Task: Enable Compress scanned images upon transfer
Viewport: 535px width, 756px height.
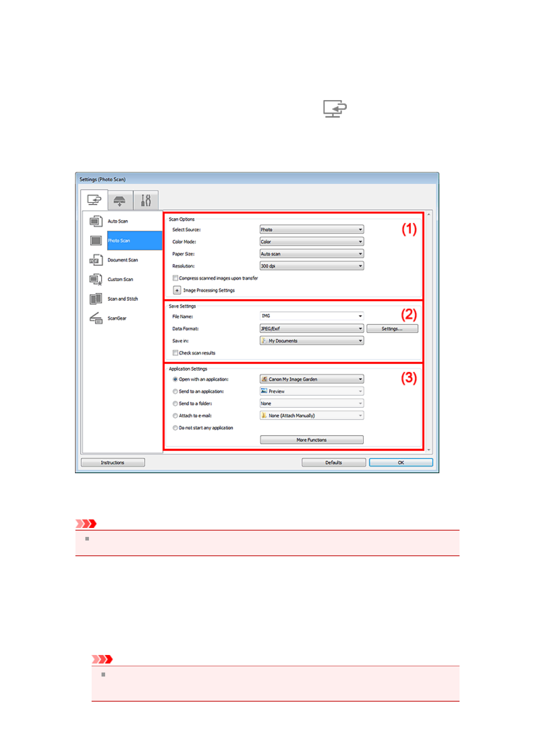Action: click(x=176, y=278)
